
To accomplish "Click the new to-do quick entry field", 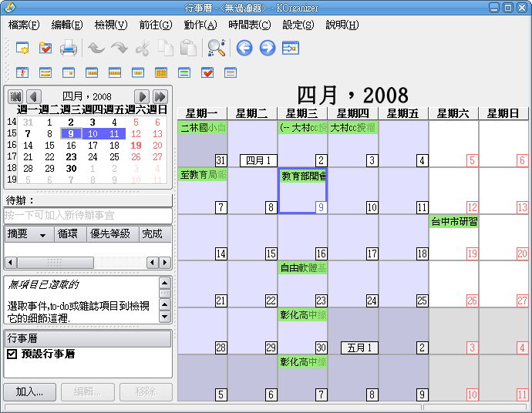I will pos(86,215).
